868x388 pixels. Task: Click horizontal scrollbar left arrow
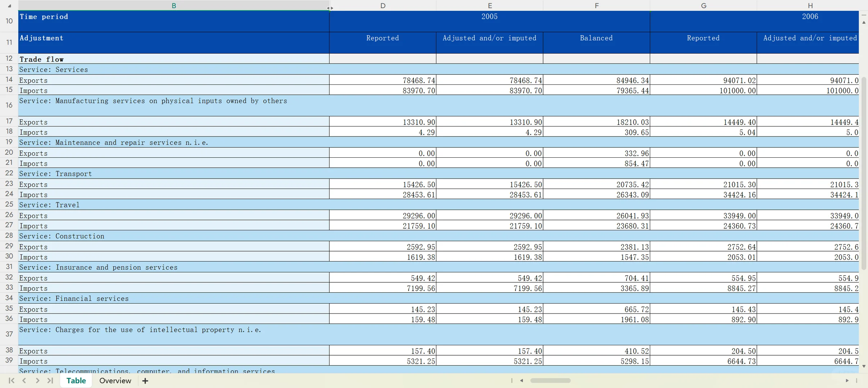522,380
